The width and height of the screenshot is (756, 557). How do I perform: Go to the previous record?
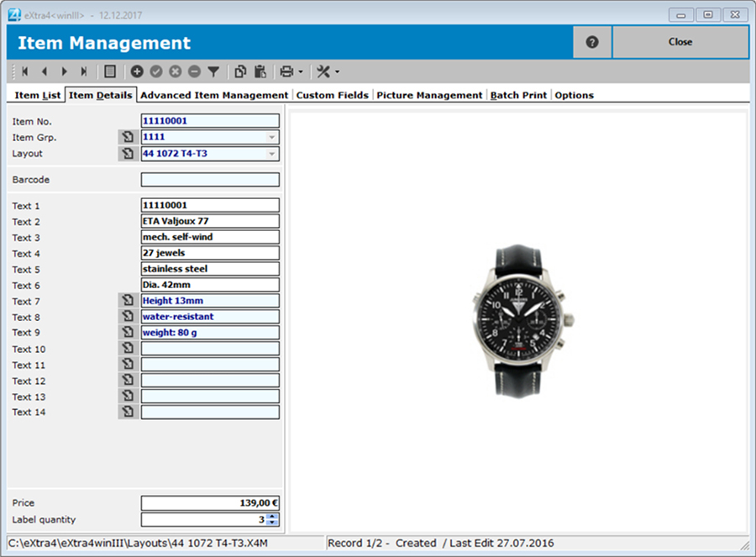click(x=45, y=71)
